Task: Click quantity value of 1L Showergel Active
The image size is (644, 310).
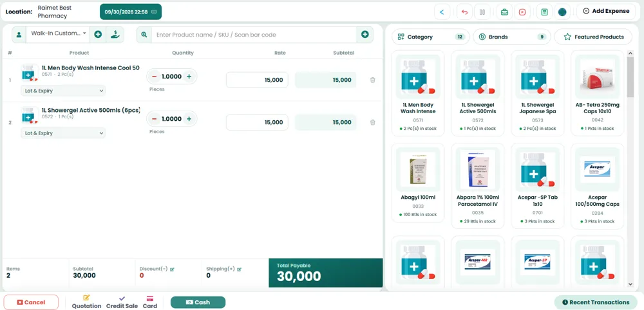Action: (x=172, y=119)
